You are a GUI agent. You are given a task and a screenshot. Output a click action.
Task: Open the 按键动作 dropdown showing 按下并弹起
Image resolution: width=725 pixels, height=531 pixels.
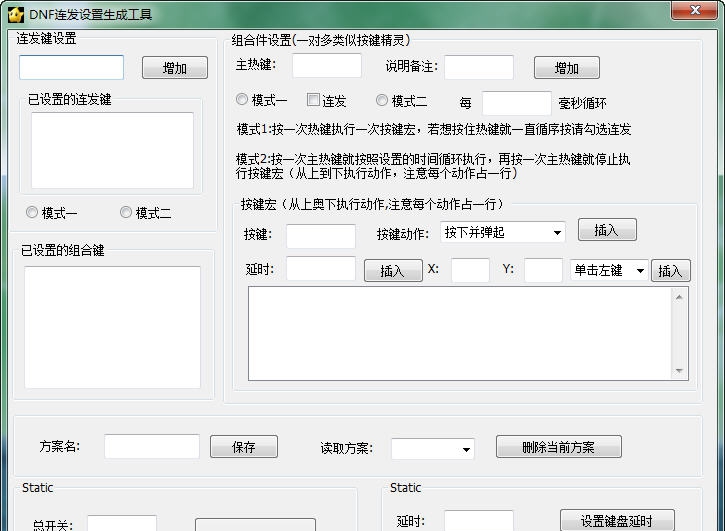pyautogui.click(x=503, y=232)
